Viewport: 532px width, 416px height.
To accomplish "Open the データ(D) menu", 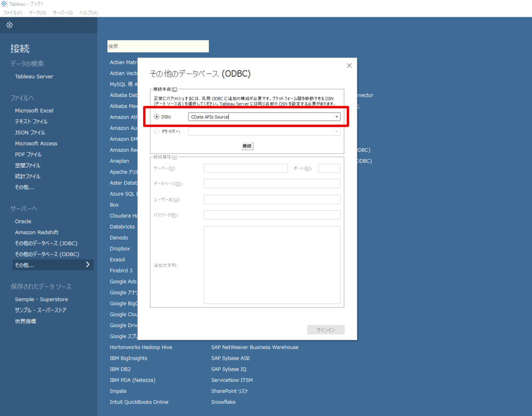I will (x=38, y=13).
